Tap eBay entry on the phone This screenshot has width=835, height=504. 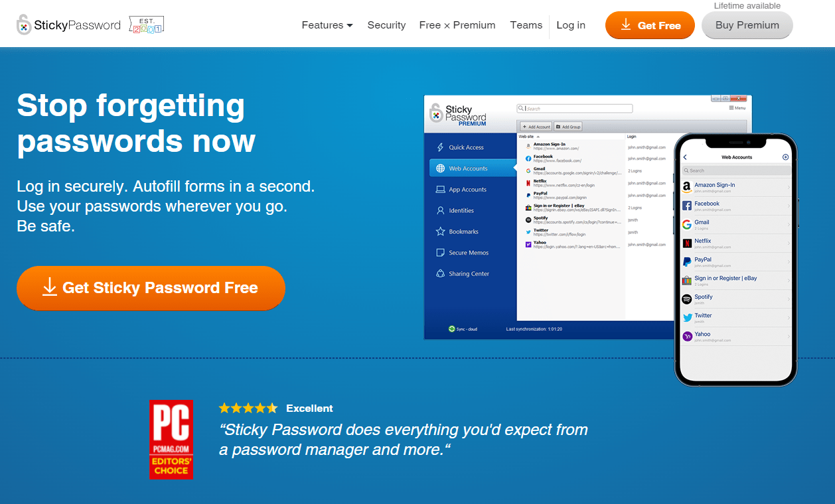(x=736, y=280)
